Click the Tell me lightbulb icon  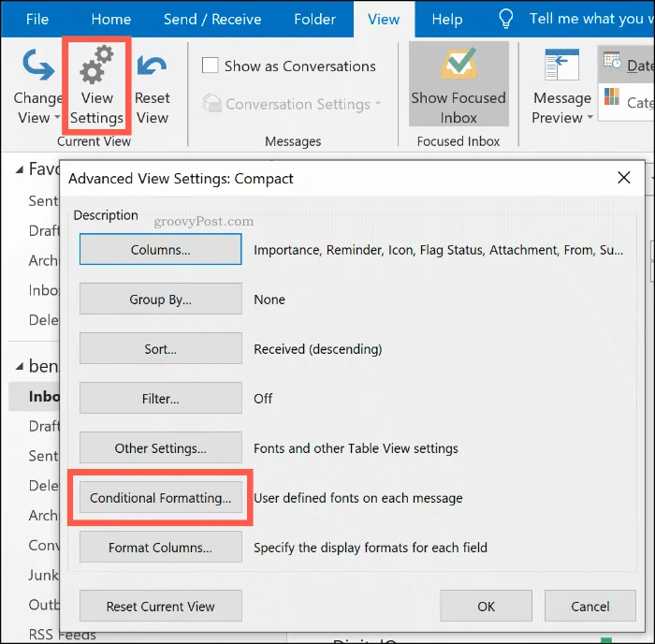click(506, 19)
